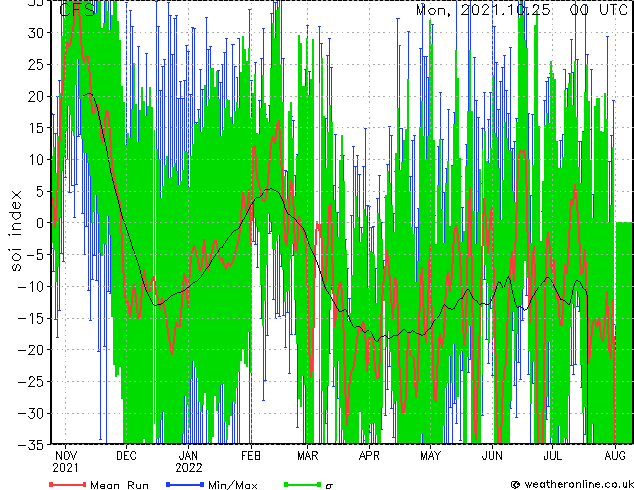Click the y-axis value 25
634x490 pixels.
pyautogui.click(x=35, y=64)
